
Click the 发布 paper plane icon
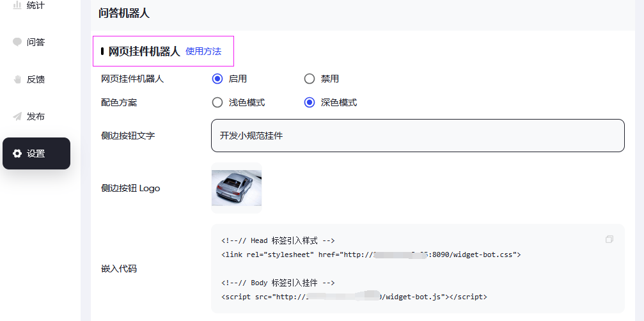pos(17,116)
